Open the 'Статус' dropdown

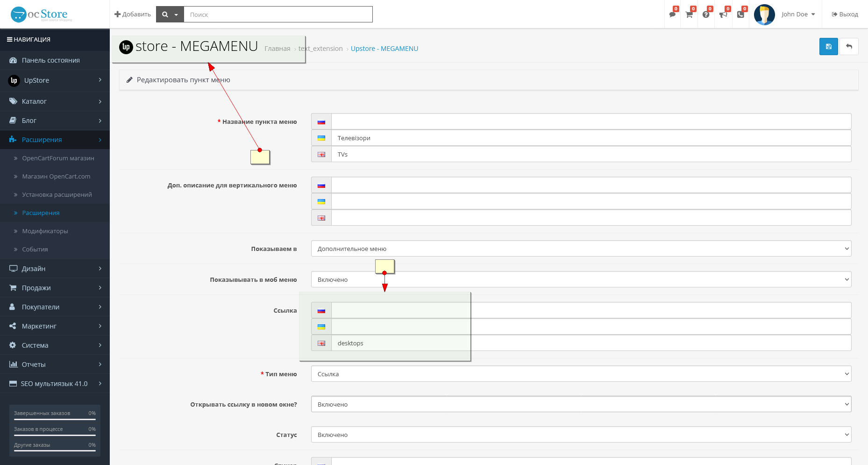click(581, 435)
